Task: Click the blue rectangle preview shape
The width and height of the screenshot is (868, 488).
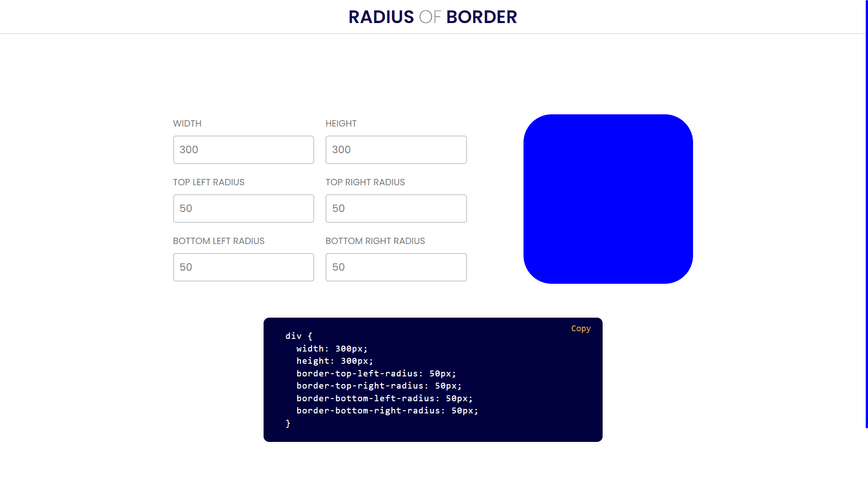Action: 608,198
